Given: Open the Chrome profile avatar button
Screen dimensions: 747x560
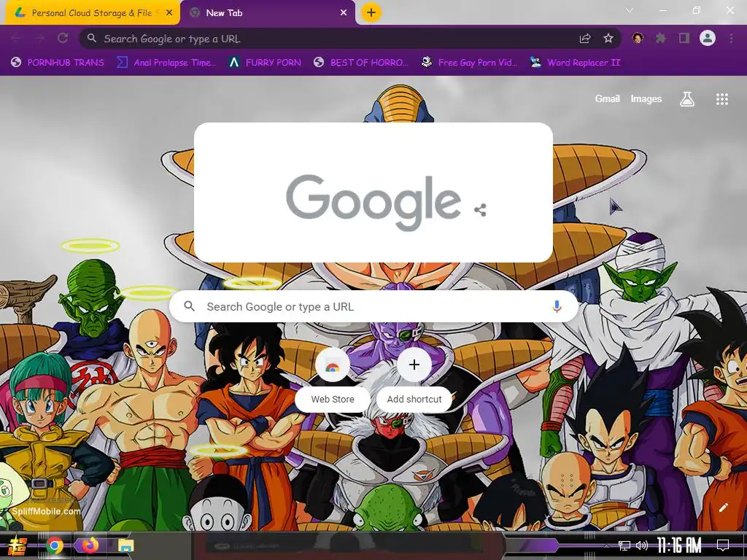Looking at the screenshot, I should tap(708, 38).
